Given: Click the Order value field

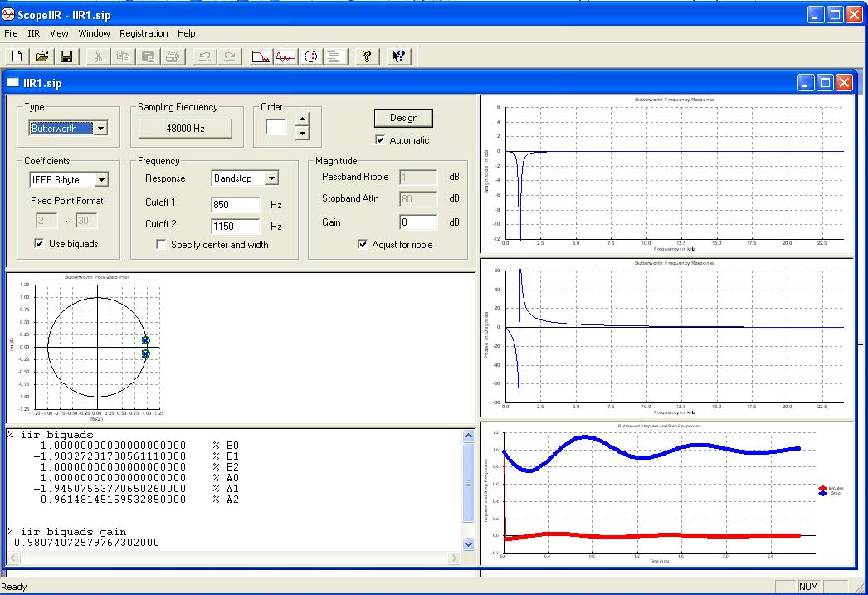Looking at the screenshot, I should 276,127.
